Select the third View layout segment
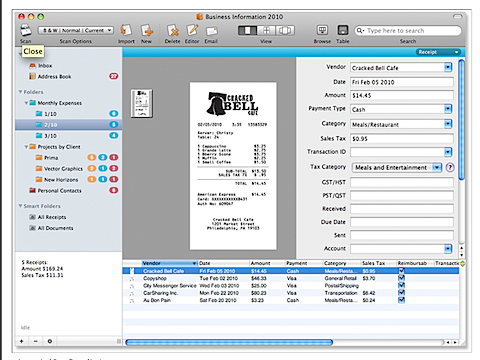This screenshot has height=360, width=480. [x=285, y=31]
